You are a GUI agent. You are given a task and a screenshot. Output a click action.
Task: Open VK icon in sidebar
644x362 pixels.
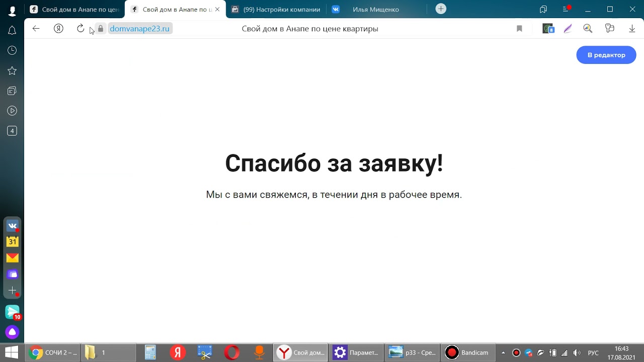12,226
